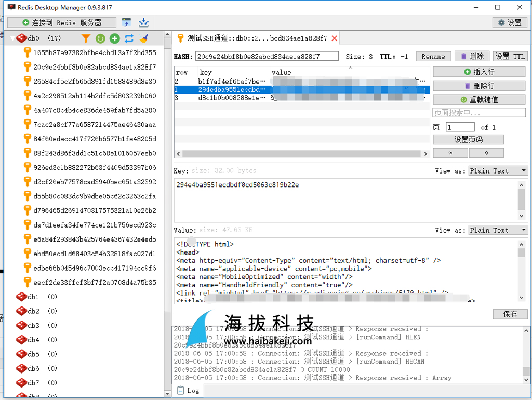Click the value editor vertical scrollbar

[x=522, y=271]
